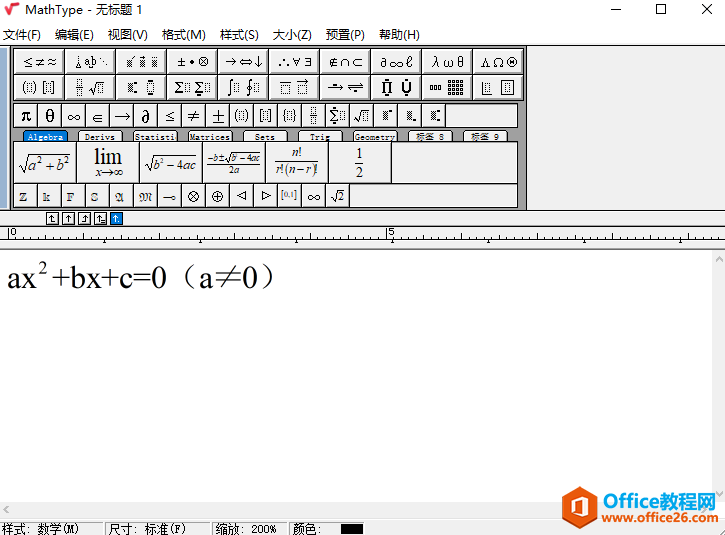Switch to the Trig tab

point(320,137)
